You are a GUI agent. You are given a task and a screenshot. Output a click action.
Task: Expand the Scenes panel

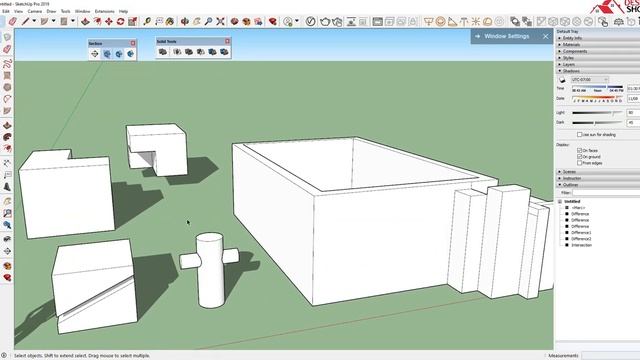tap(598, 172)
